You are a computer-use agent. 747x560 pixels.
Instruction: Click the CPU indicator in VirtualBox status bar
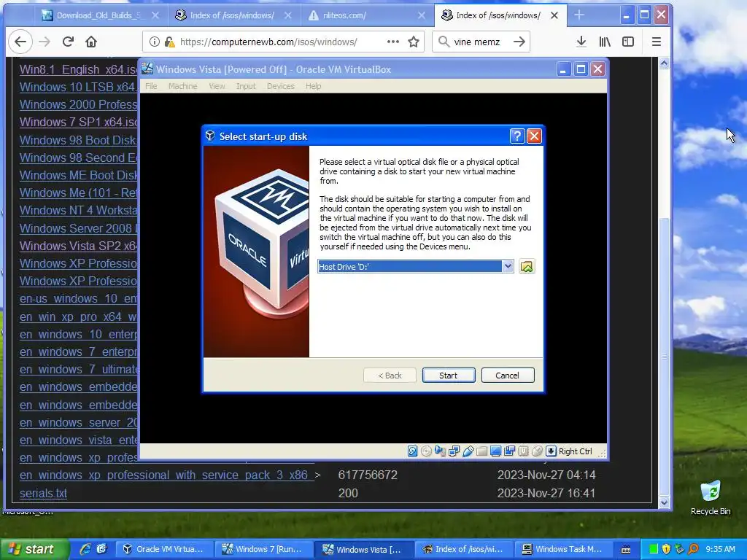(x=523, y=451)
